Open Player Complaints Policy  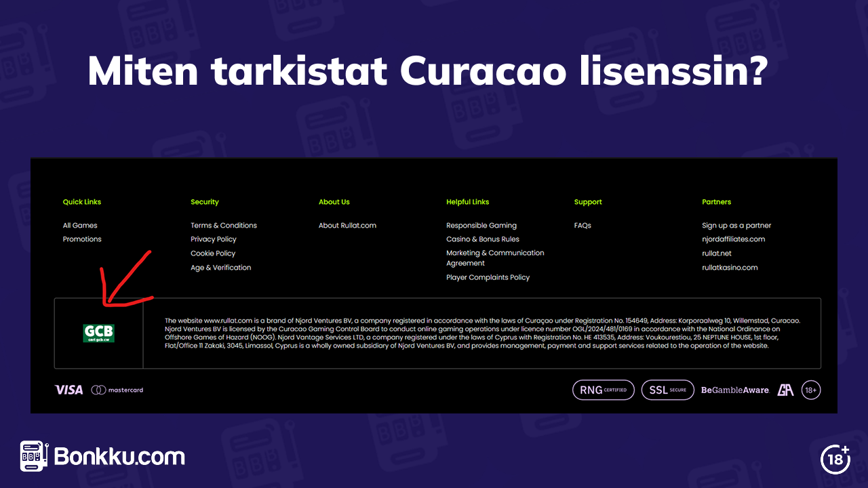pos(488,277)
